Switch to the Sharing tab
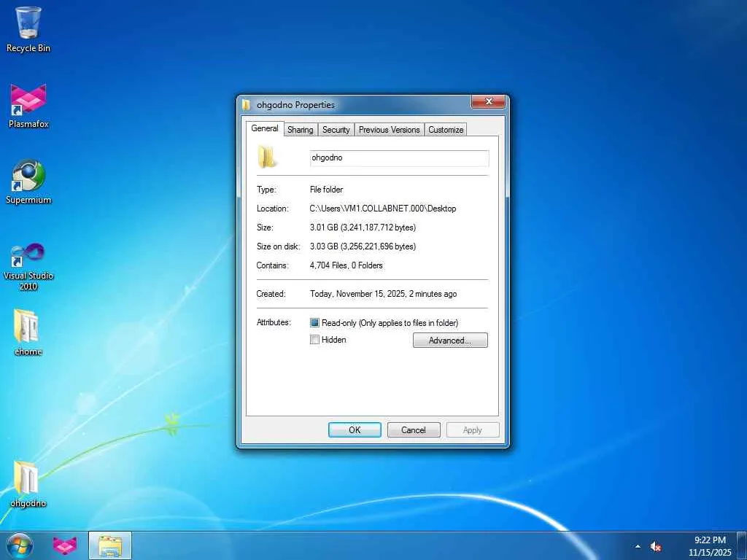The height and width of the screenshot is (560, 747). pyautogui.click(x=300, y=130)
